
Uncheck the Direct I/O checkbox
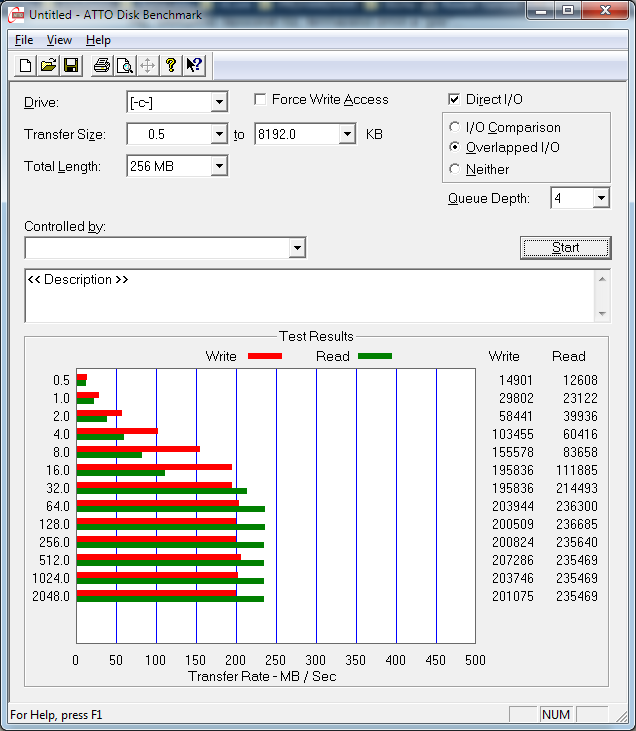point(454,99)
